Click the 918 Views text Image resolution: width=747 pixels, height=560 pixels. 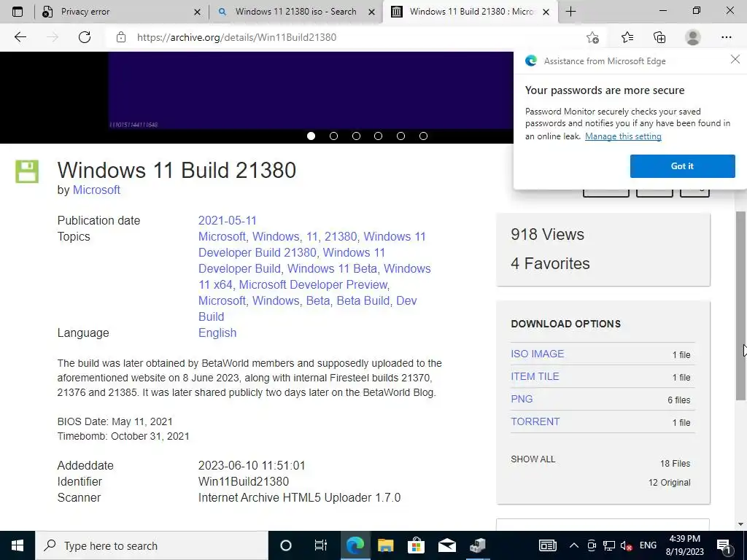tap(547, 234)
